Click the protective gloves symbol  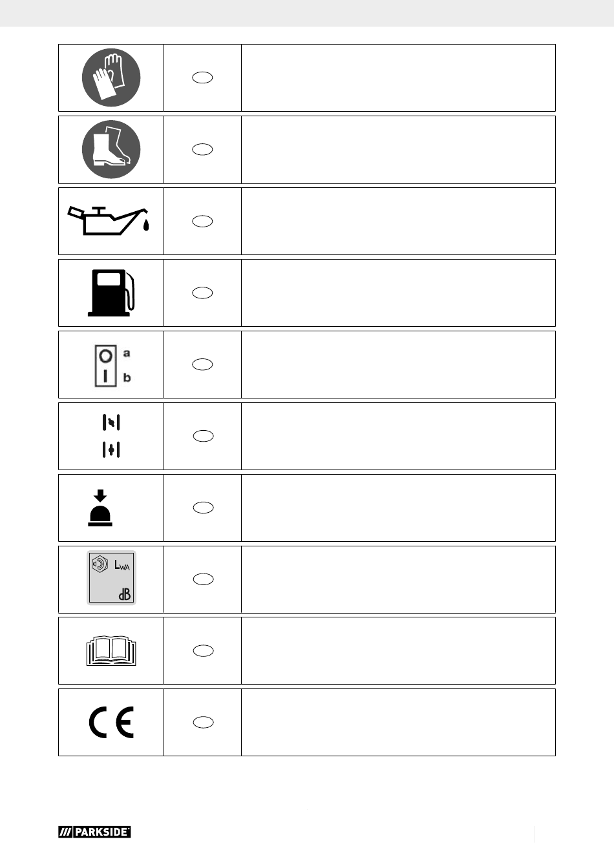point(111,77)
